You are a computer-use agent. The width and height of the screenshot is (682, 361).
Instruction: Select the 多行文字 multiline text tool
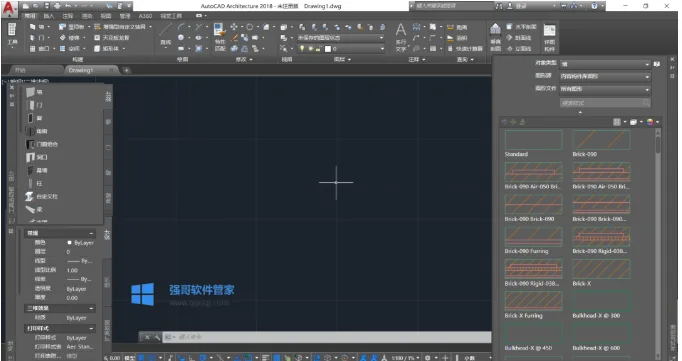coord(401,37)
